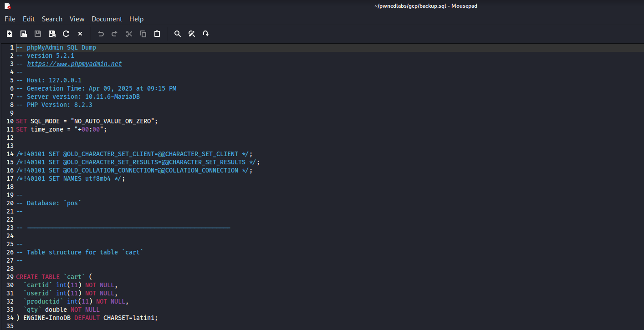644x330 pixels.
Task: Click the Save As toolbar icon
Action: [x=52, y=34]
